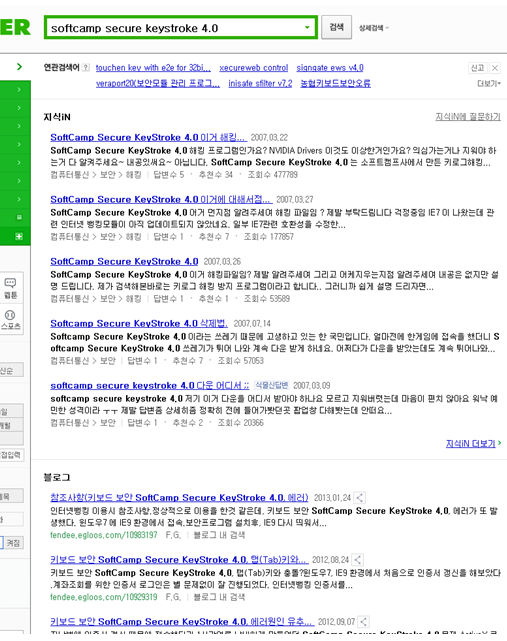Expand the 상세검색 advanced search menu
This screenshot has height=641, width=507.
[374, 28]
